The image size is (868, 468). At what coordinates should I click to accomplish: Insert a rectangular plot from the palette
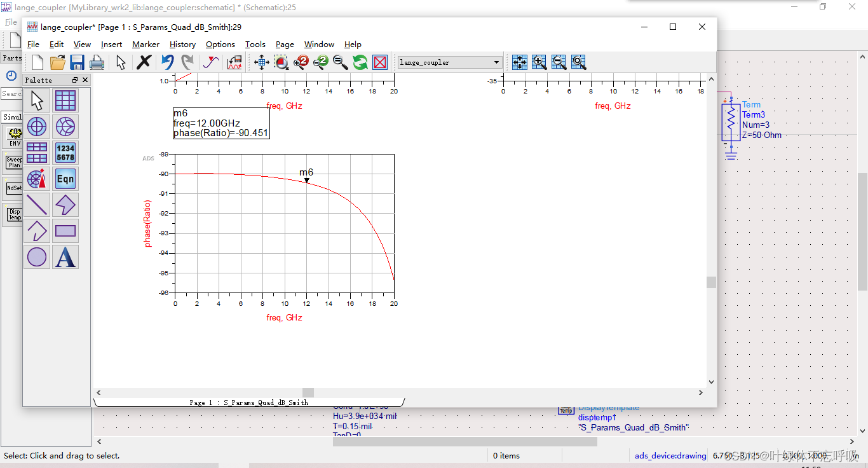[x=65, y=100]
